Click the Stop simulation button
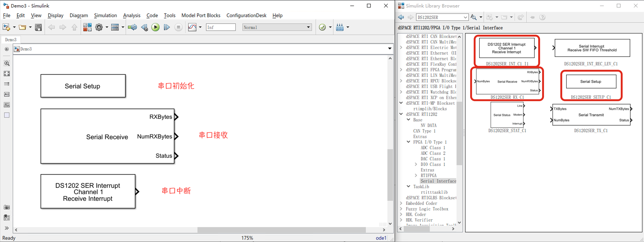 point(178,27)
